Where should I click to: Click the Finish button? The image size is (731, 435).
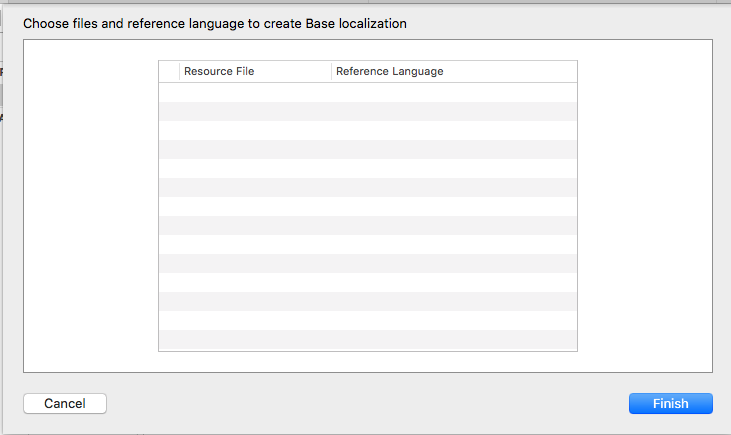(x=670, y=404)
